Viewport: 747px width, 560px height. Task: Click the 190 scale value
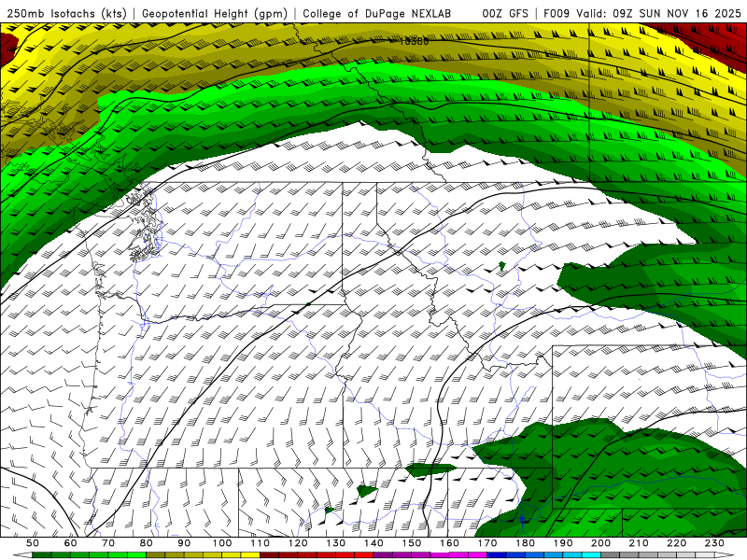pyautogui.click(x=563, y=543)
